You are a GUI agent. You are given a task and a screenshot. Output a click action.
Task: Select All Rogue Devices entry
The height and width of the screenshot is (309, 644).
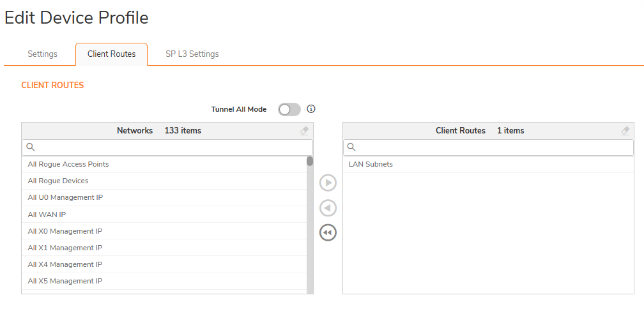point(58,181)
